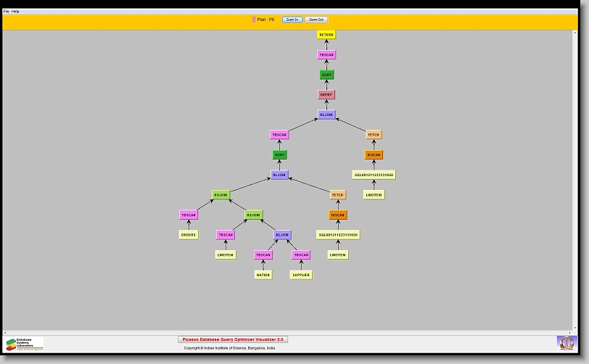The width and height of the screenshot is (589, 364).
Task: Click the Zoom In button
Action: pyautogui.click(x=292, y=20)
